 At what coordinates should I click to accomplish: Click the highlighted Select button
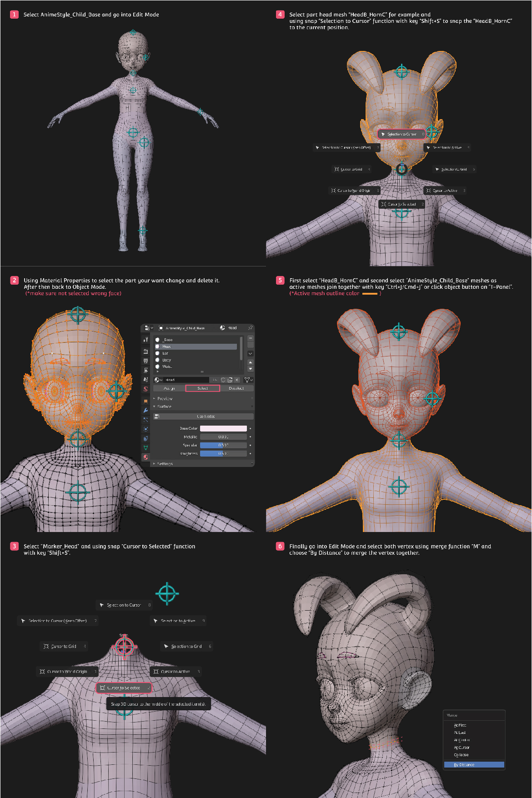coord(203,388)
